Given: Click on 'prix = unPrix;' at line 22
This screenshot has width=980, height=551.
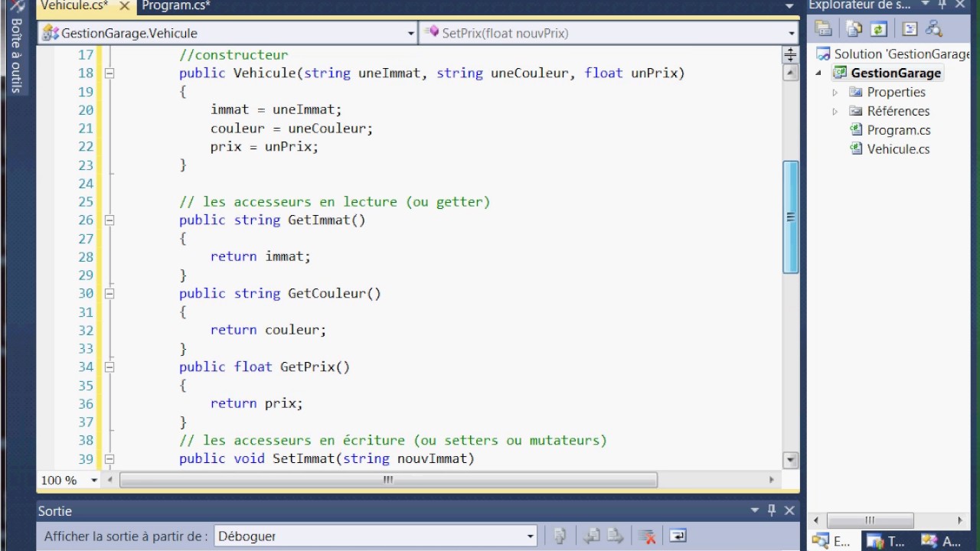Looking at the screenshot, I should coord(264,147).
